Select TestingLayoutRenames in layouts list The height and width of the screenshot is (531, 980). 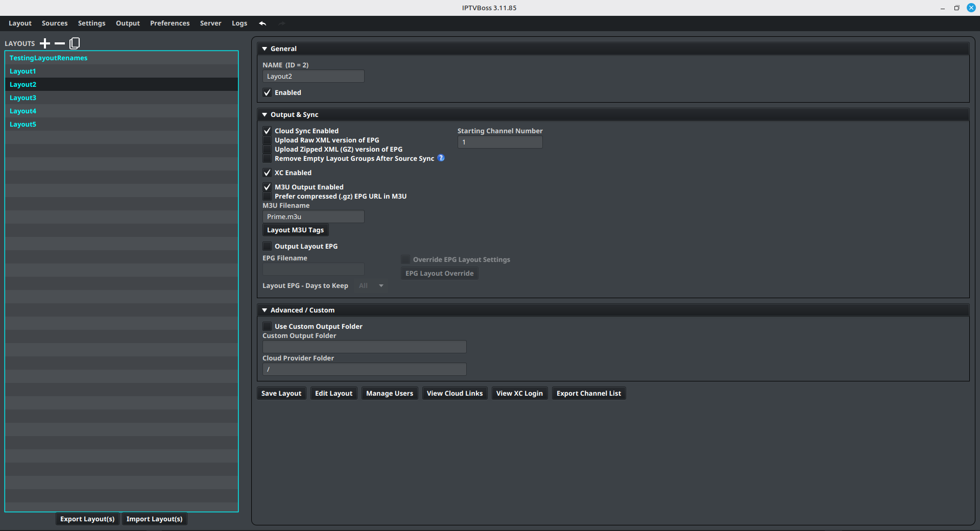pyautogui.click(x=122, y=58)
